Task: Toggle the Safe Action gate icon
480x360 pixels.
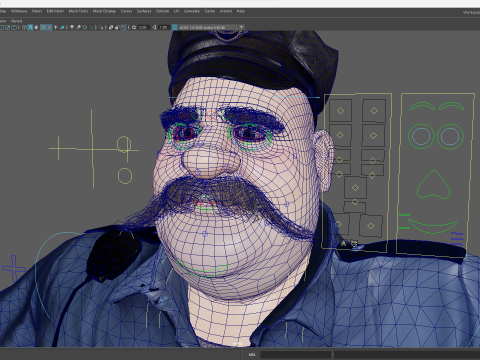Action: pyautogui.click(x=7, y=27)
